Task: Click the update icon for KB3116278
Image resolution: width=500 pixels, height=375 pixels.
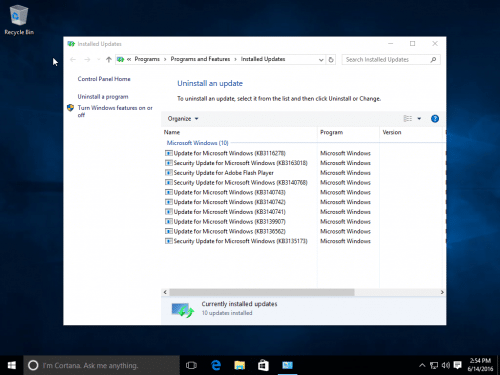Action: [169, 153]
